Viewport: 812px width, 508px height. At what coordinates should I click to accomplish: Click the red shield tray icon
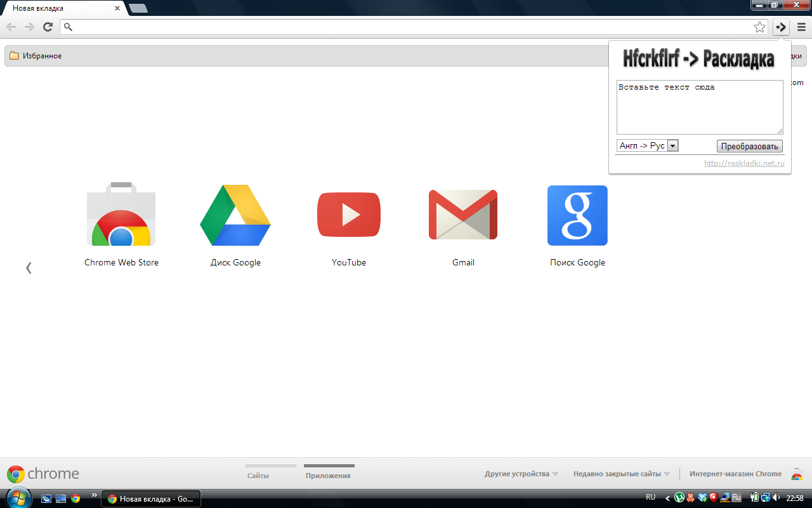point(714,497)
